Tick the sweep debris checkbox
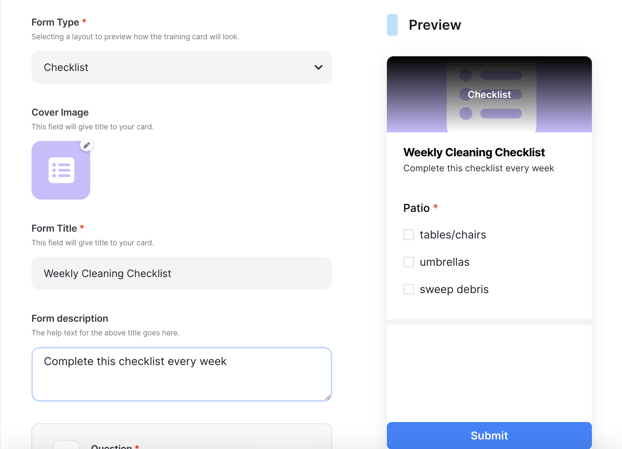This screenshot has width=622, height=449. click(409, 289)
